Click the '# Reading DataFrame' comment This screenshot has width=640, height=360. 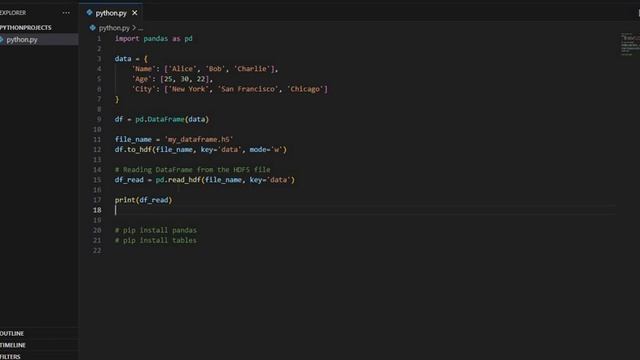(192, 169)
